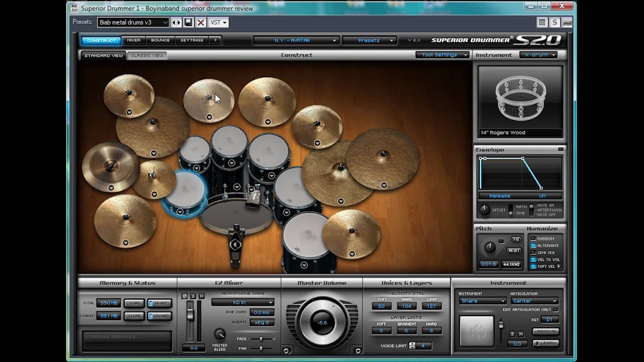This screenshot has width=644, height=362.
Task: Click the EZ Mixer channel volume fader
Action: pyautogui.click(x=190, y=314)
